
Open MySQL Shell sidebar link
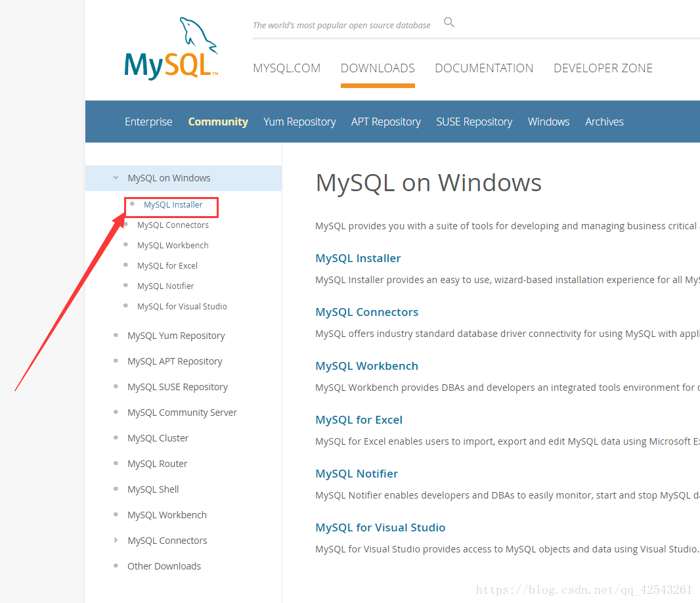153,489
